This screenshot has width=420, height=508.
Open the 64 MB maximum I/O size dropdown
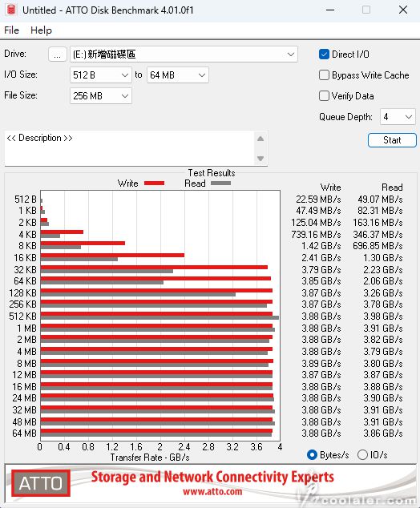178,75
